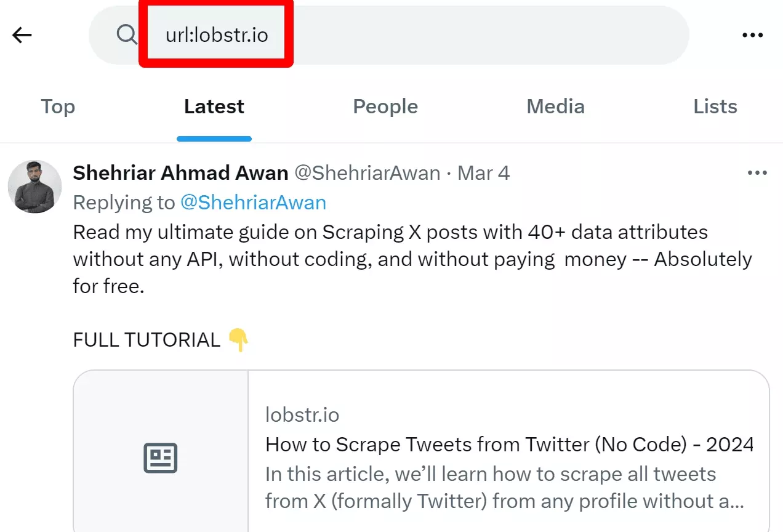Click the search magnifier icon
This screenshot has width=783, height=532.
click(x=127, y=35)
